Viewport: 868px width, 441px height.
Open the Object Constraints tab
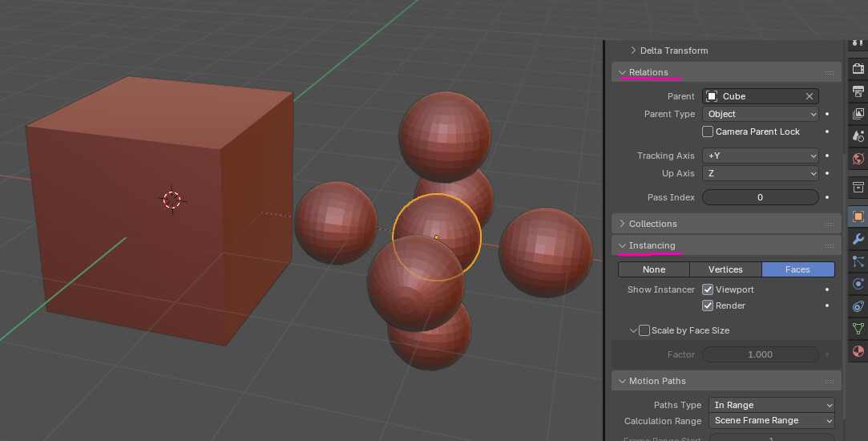[858, 306]
